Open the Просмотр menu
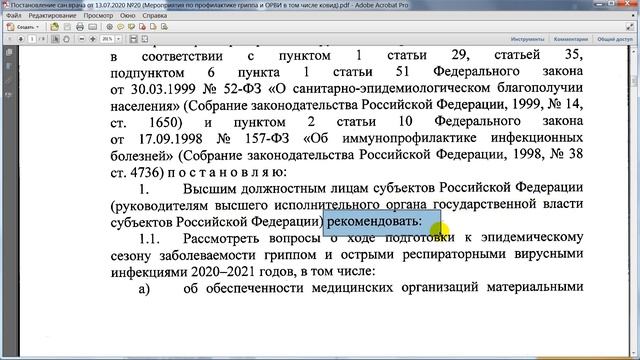The width and height of the screenshot is (640, 360). pyautogui.click(x=98, y=16)
